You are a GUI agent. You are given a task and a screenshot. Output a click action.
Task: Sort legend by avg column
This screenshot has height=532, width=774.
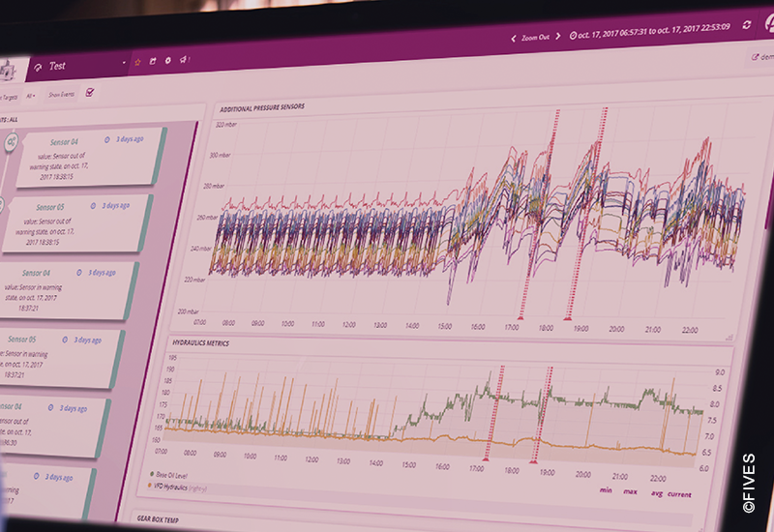coord(657,493)
